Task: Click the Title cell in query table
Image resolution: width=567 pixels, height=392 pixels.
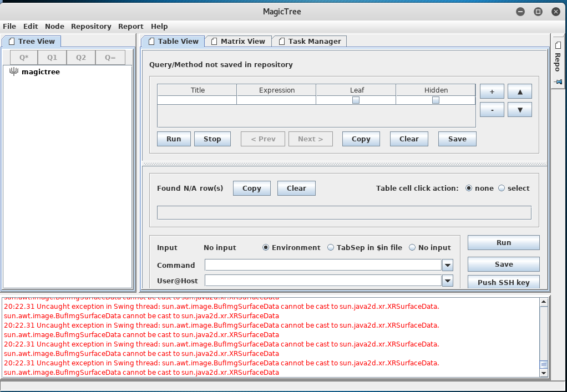Action: (x=197, y=100)
